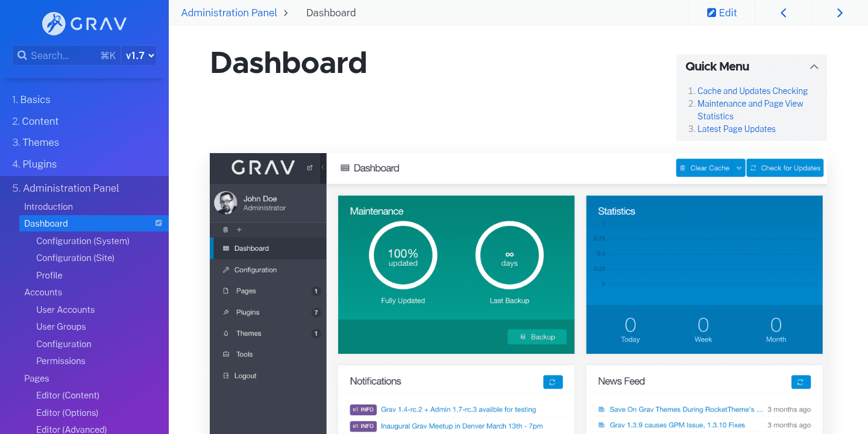The image size is (868, 434).
Task: Click the Grav logo in the sidebar
Action: [84, 23]
